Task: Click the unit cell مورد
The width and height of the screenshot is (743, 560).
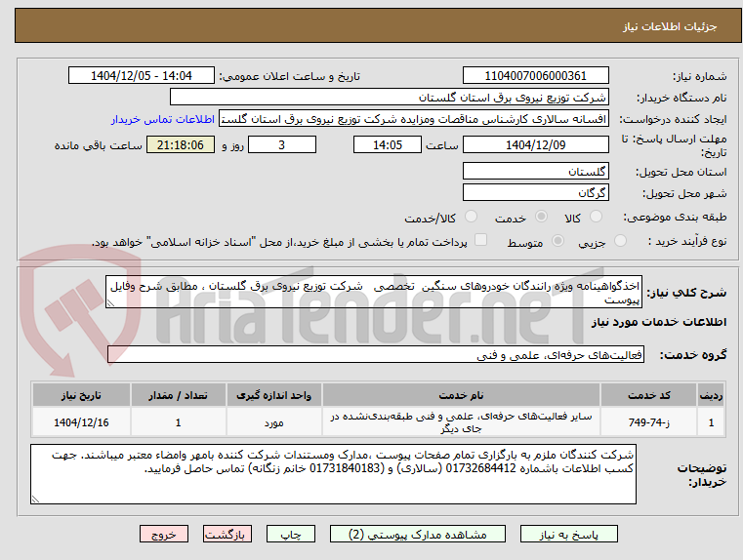Action: (274, 422)
